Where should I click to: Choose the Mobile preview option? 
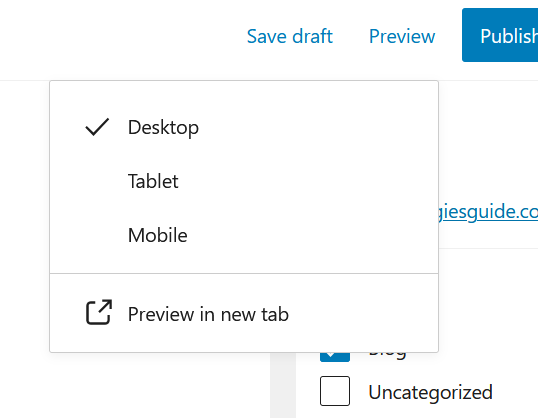coord(244,235)
